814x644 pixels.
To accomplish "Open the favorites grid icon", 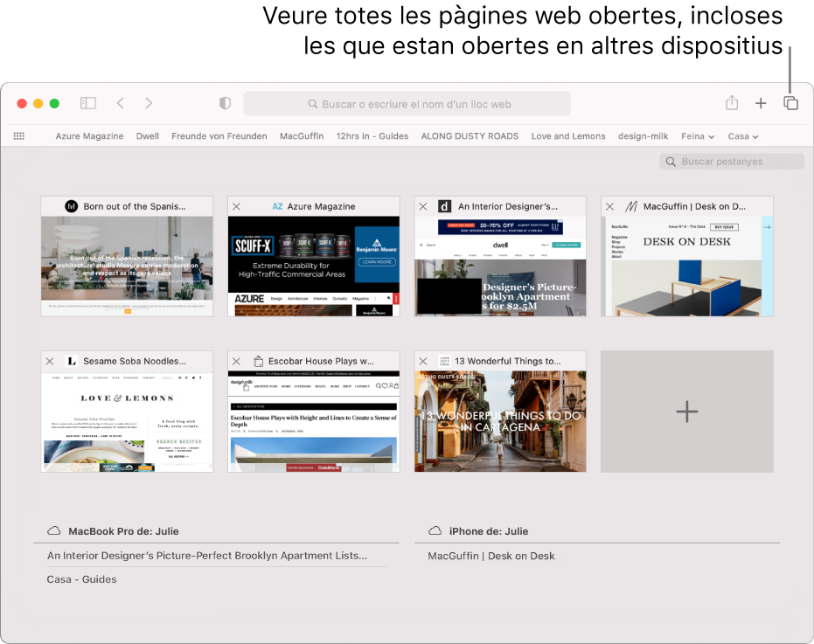I will click(x=19, y=136).
